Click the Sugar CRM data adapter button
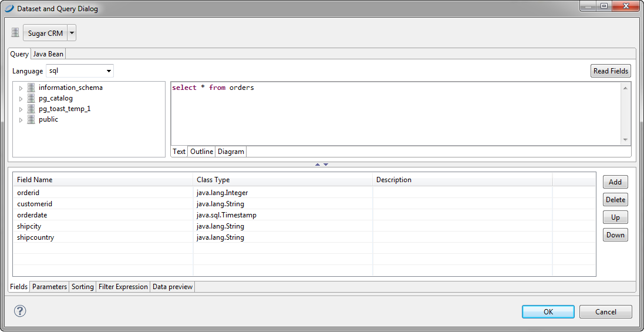The height and width of the screenshot is (332, 644). pos(45,33)
